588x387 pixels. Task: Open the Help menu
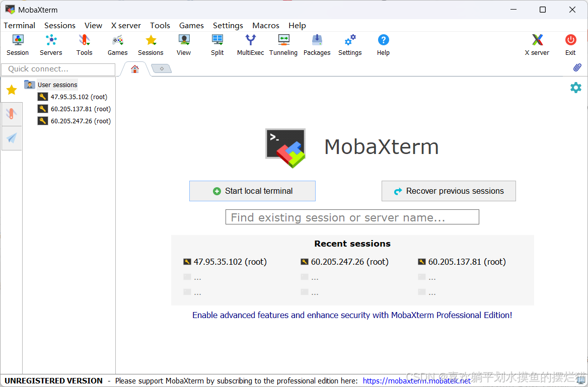[297, 26]
